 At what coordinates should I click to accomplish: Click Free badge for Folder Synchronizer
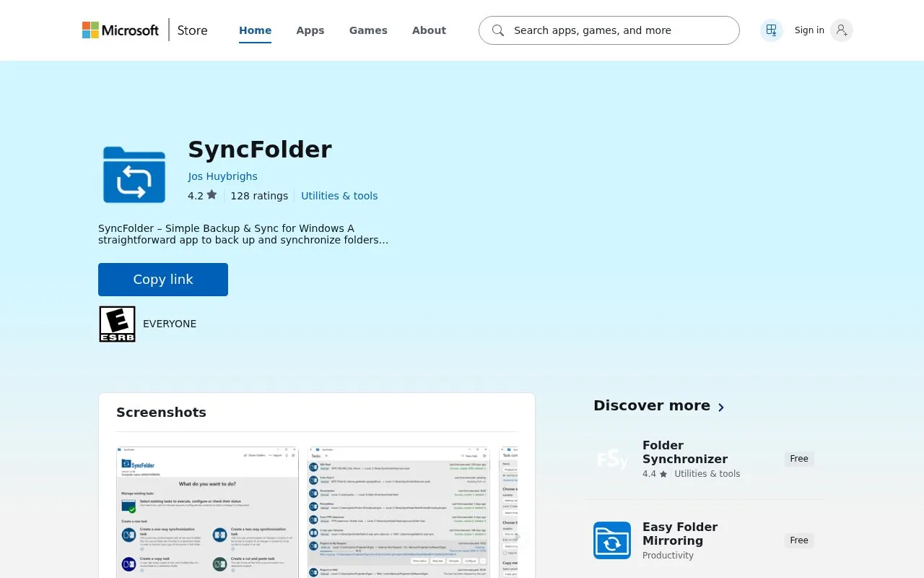pyautogui.click(x=799, y=459)
